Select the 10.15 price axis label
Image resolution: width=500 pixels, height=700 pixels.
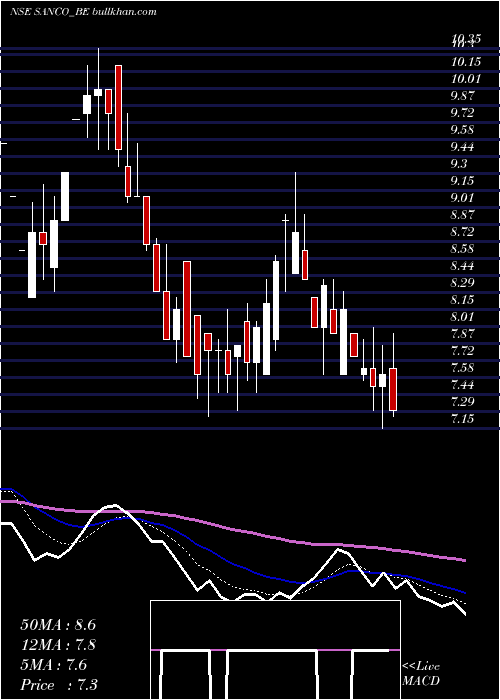pos(466,62)
